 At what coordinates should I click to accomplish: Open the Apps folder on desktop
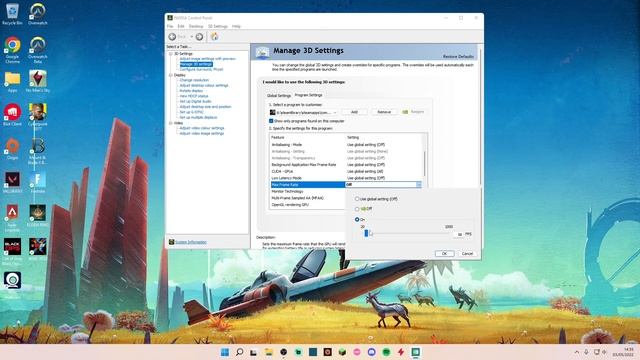click(x=12, y=81)
